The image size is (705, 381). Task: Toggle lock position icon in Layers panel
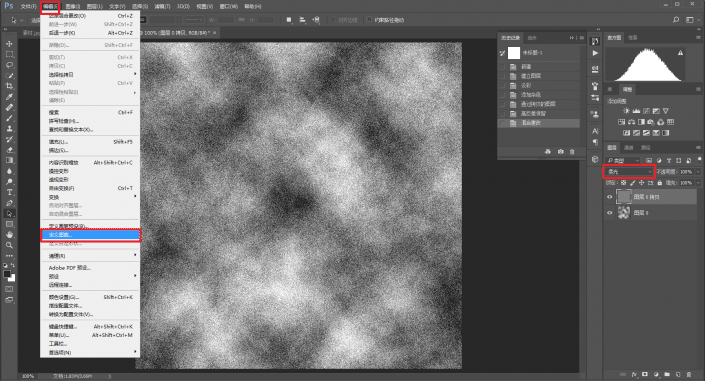(642, 183)
